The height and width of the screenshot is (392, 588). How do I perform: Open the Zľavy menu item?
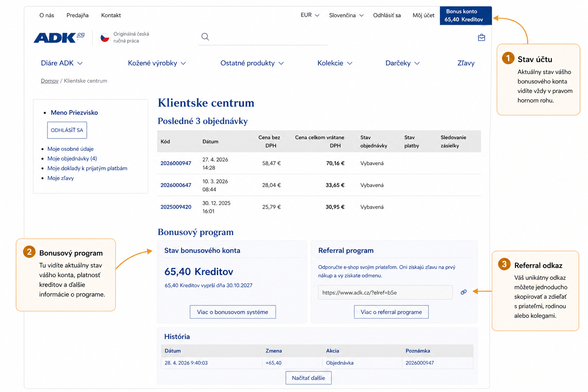(x=466, y=63)
